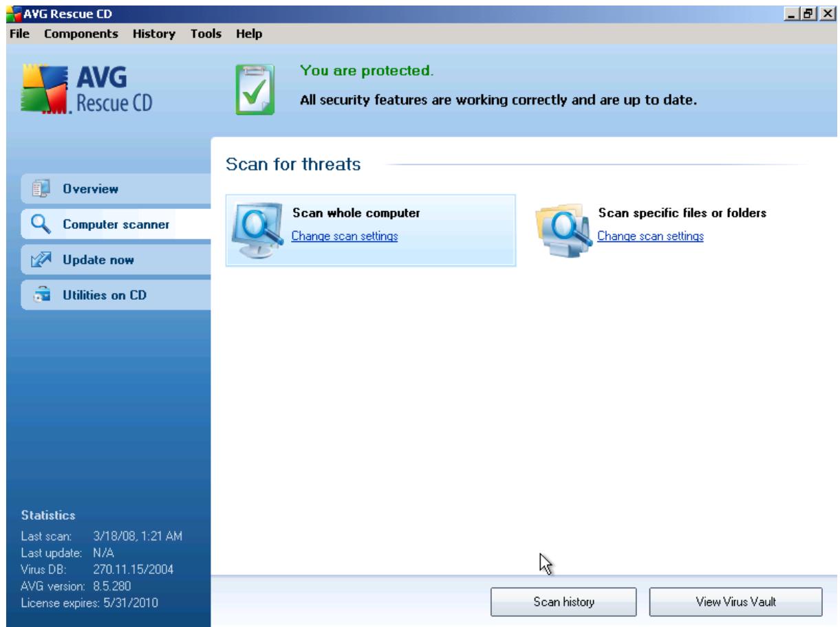The width and height of the screenshot is (840, 627).
Task: Open the History menu
Action: (x=154, y=33)
